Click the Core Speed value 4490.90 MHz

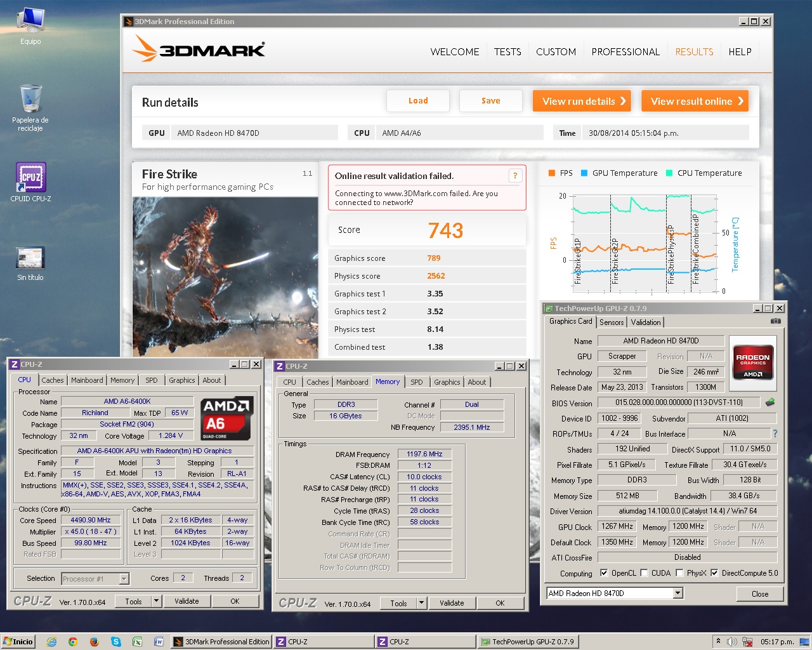coord(91,520)
